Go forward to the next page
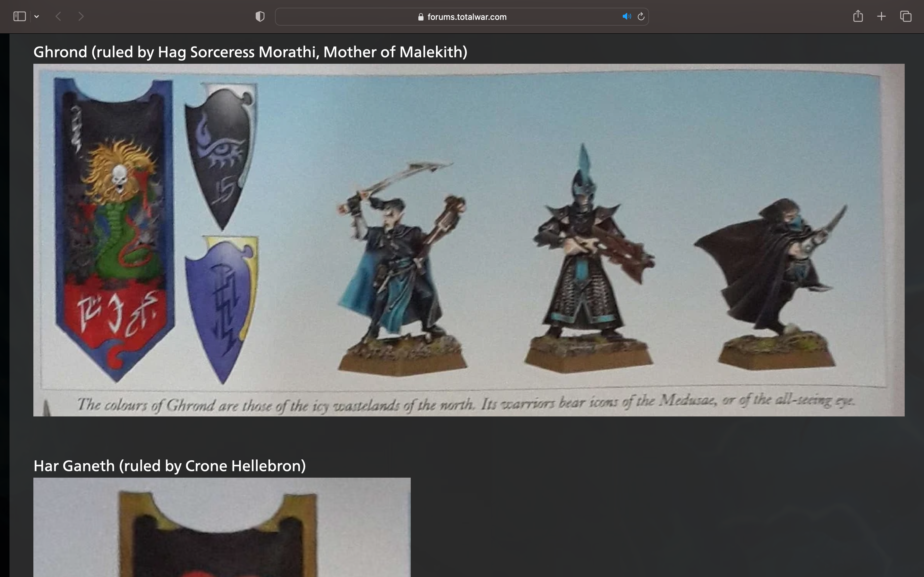Viewport: 924px width, 577px height. [x=81, y=16]
